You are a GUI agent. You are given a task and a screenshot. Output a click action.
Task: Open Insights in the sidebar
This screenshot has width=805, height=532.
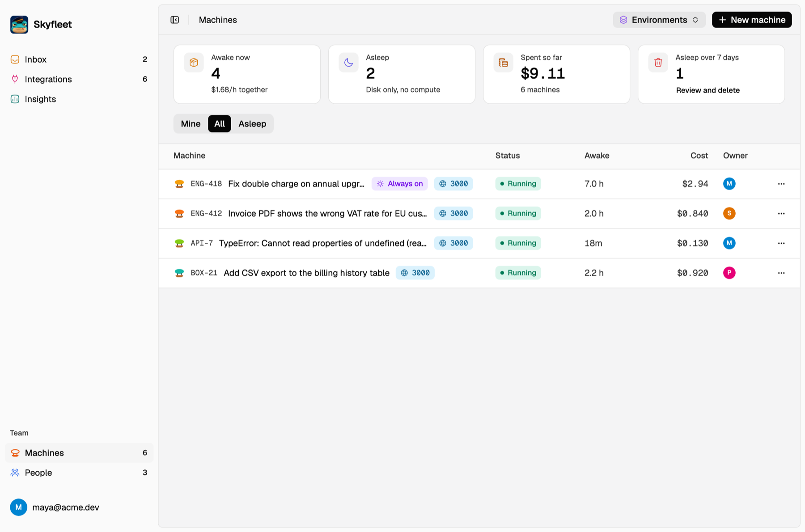(79, 99)
